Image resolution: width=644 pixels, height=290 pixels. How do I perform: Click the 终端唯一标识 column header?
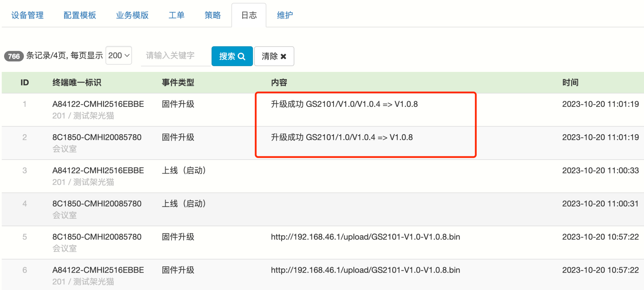point(77,83)
